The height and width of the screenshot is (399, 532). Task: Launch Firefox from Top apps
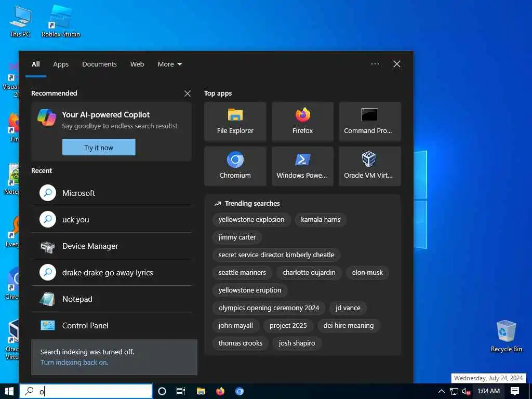tap(303, 122)
